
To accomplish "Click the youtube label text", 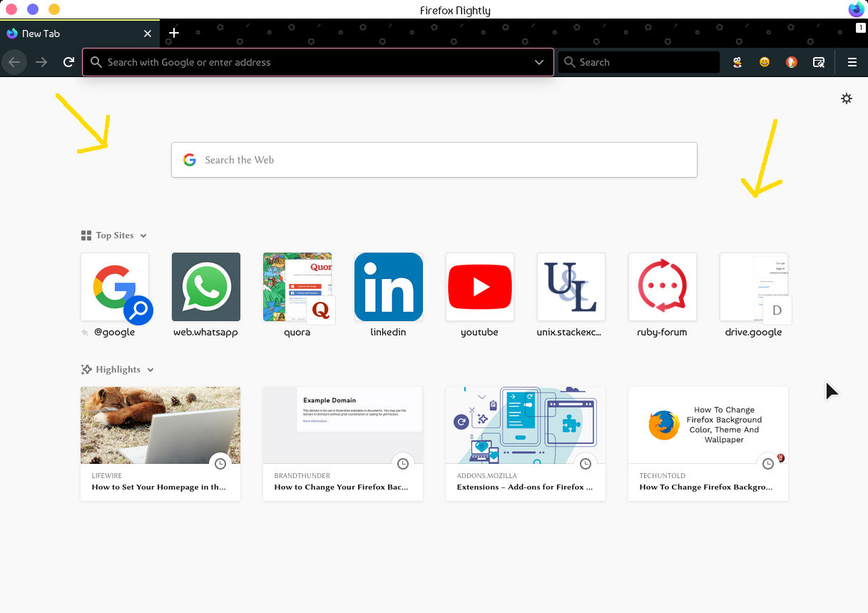I will [x=479, y=332].
